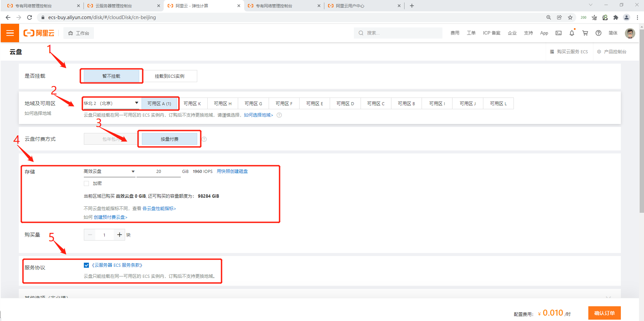Open the browser zoom magnifier icon
Screen dimensions: 644x321
tap(549, 17)
